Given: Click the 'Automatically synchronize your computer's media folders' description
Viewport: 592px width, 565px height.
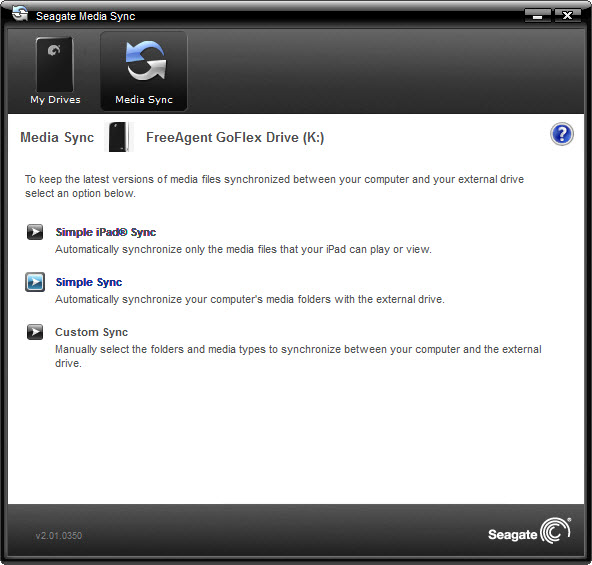Looking at the screenshot, I should (250, 299).
